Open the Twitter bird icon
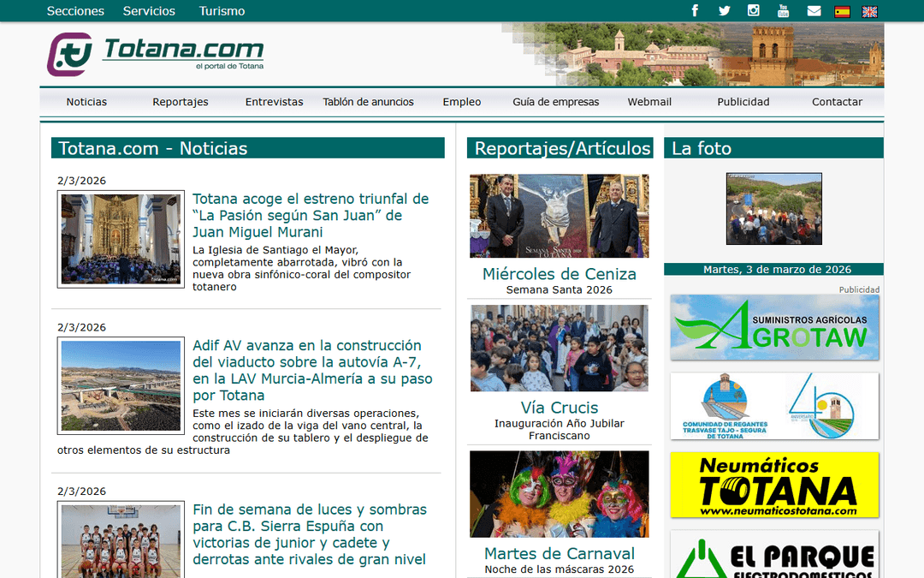Viewport: 924px width, 578px height. 725,10
